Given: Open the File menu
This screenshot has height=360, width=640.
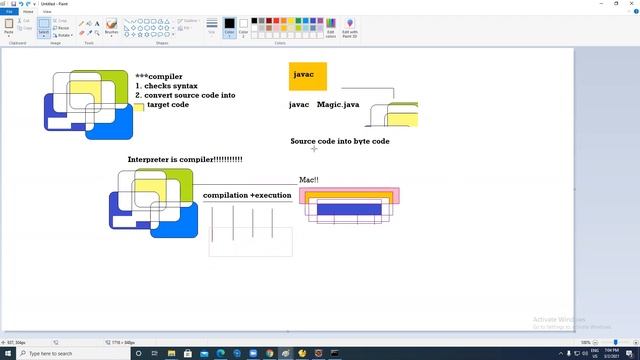Looking at the screenshot, I should click(x=9, y=12).
